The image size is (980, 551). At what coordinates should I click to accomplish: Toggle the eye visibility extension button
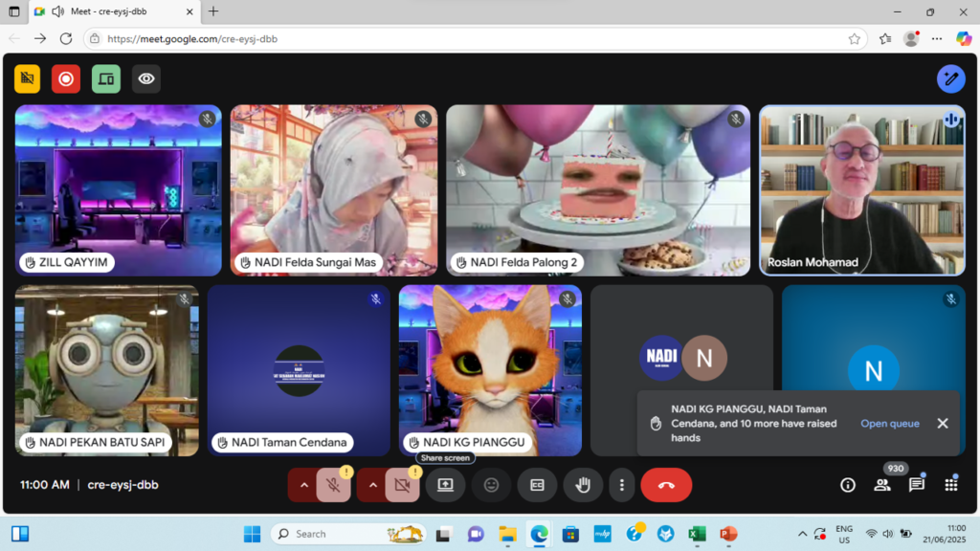[x=146, y=78]
